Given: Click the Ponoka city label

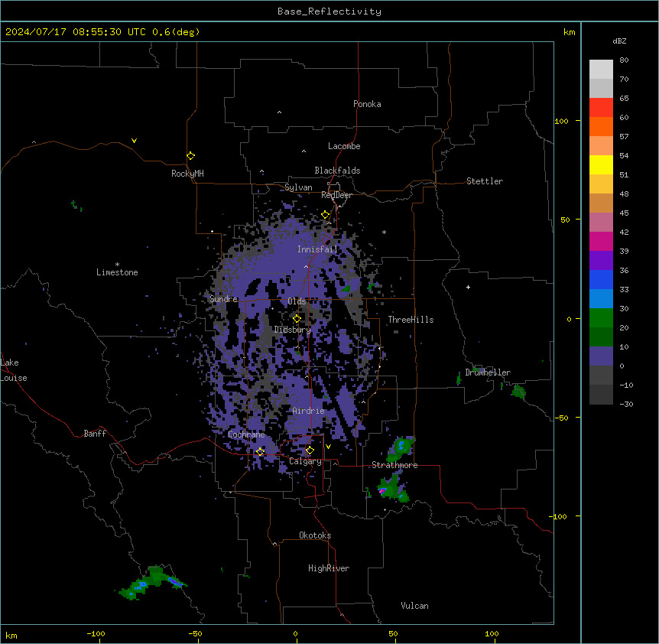Looking at the screenshot, I should [367, 104].
